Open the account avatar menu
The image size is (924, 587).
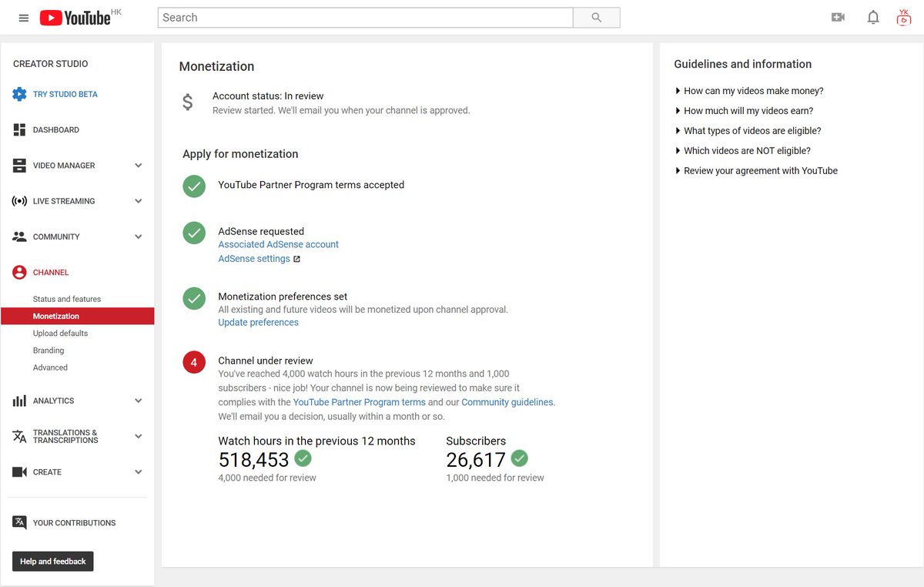pyautogui.click(x=904, y=17)
